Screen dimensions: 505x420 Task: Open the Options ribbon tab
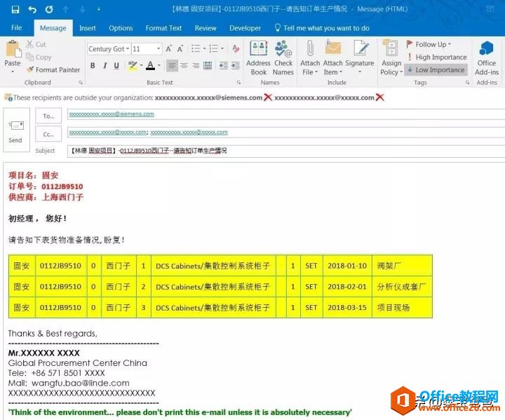click(121, 28)
